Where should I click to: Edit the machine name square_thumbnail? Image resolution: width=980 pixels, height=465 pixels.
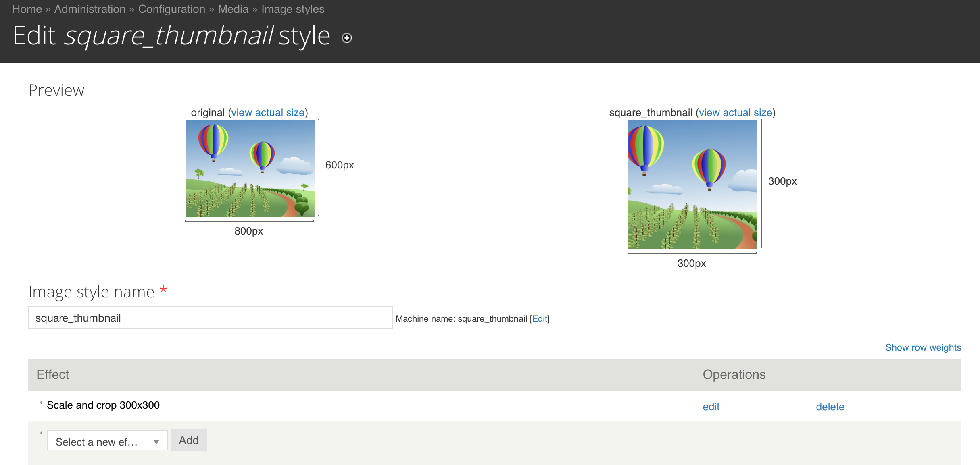pyautogui.click(x=539, y=318)
